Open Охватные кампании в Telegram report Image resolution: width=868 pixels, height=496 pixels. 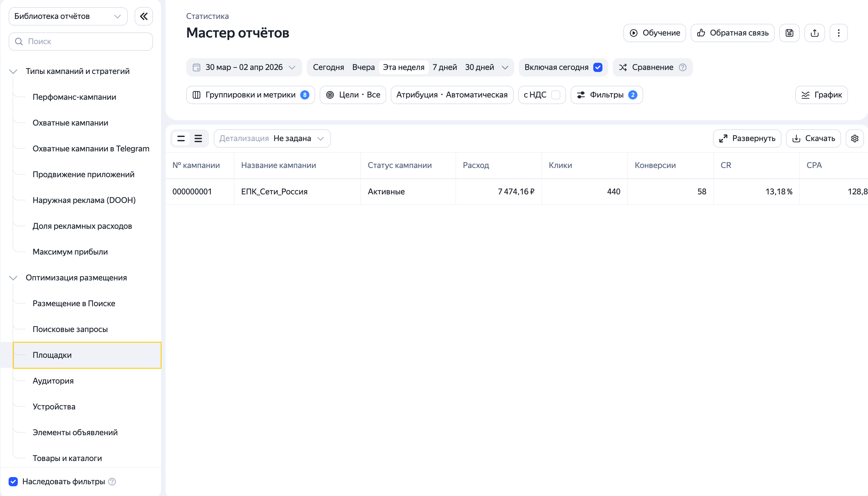click(x=91, y=149)
